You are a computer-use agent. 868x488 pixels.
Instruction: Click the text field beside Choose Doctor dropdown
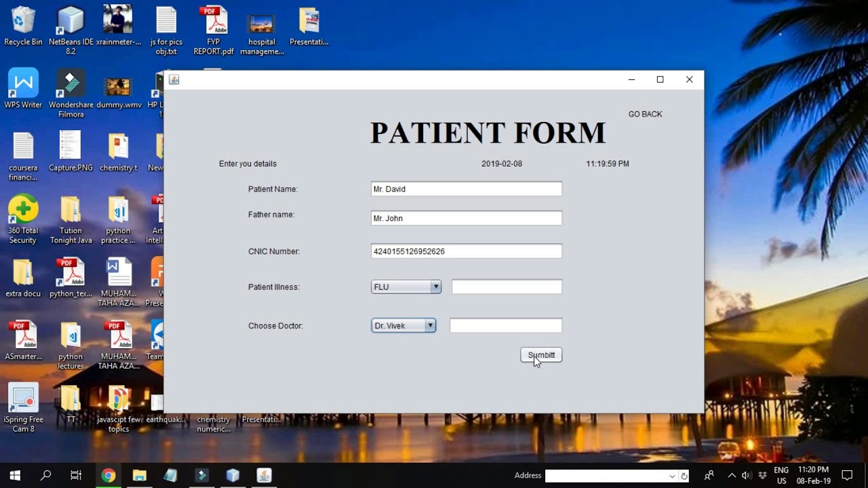click(x=506, y=326)
